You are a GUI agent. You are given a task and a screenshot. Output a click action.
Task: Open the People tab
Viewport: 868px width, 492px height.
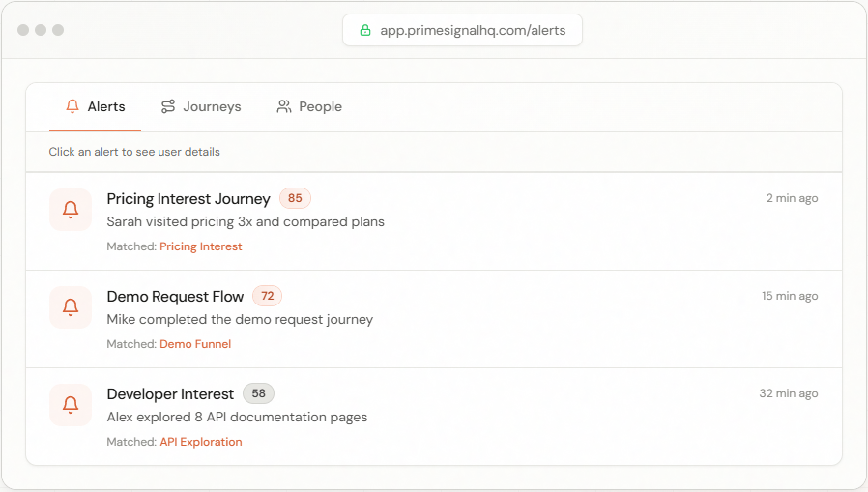(309, 106)
